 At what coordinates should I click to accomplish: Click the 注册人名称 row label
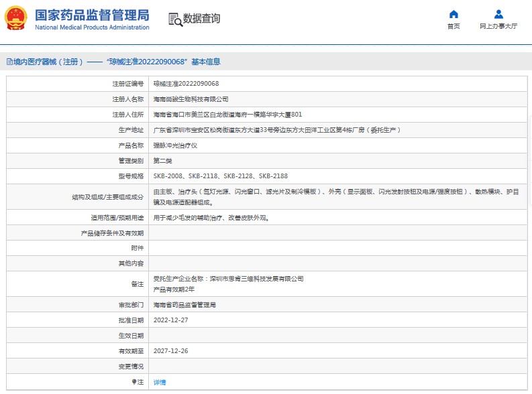coord(128,99)
